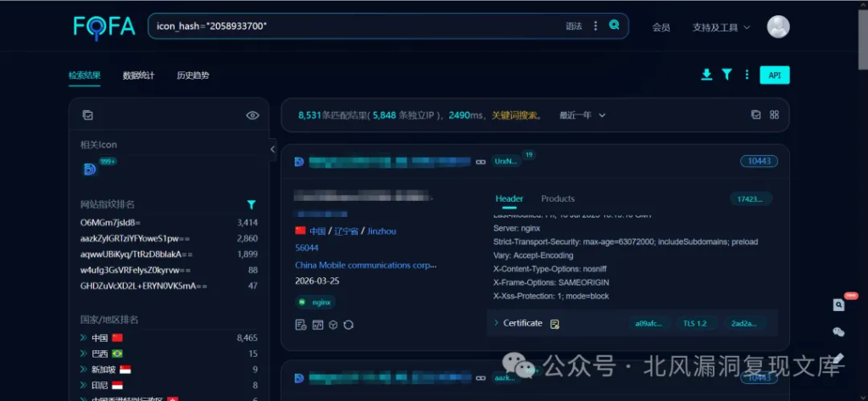Viewport: 868px width, 401px height.
Task: Toggle the eye visibility icon in left panel
Action: [252, 115]
